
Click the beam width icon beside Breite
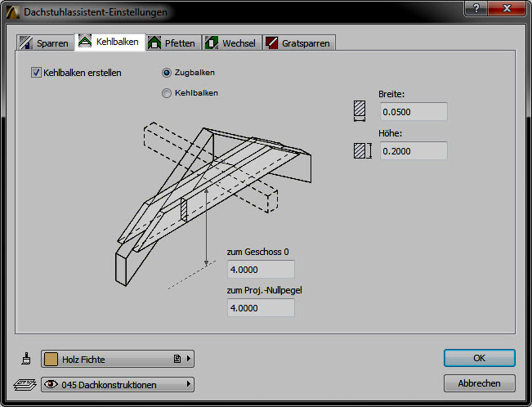pos(360,111)
